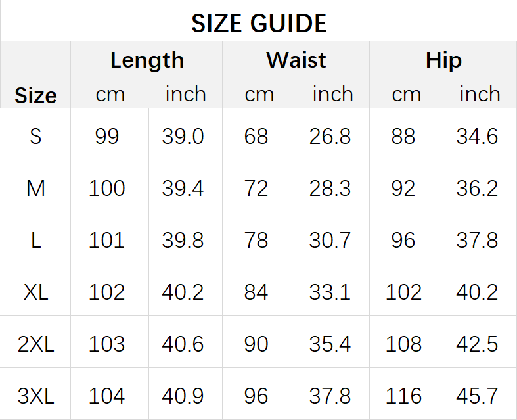Select the Waist column header
The height and width of the screenshot is (420, 517).
coord(296,60)
